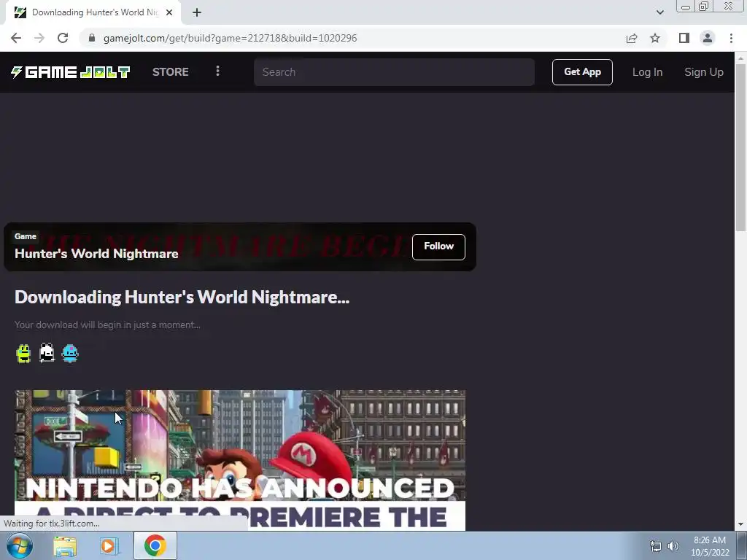Image resolution: width=747 pixels, height=560 pixels.
Task: Open the STORE page
Action: pos(170,72)
